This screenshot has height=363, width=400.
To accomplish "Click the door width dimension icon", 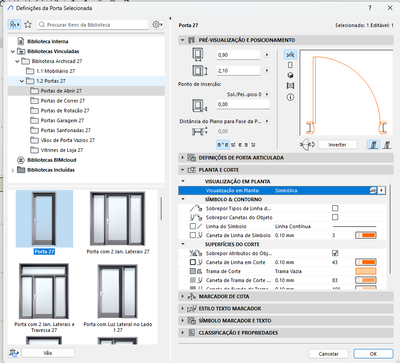I will [198, 55].
